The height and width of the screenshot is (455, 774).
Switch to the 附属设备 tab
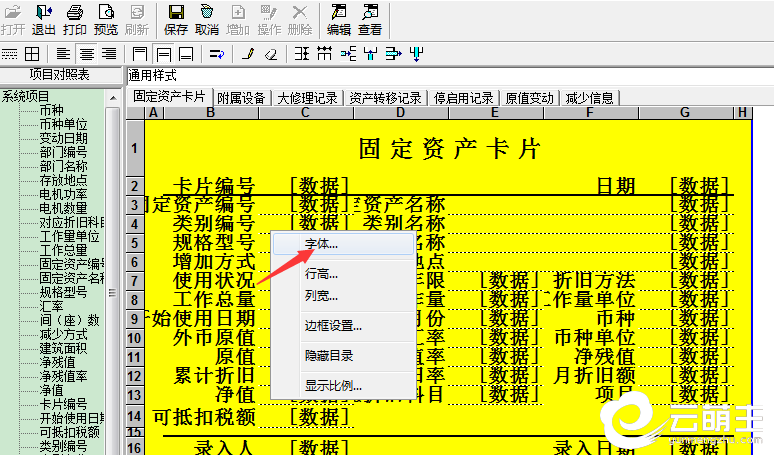(x=241, y=98)
